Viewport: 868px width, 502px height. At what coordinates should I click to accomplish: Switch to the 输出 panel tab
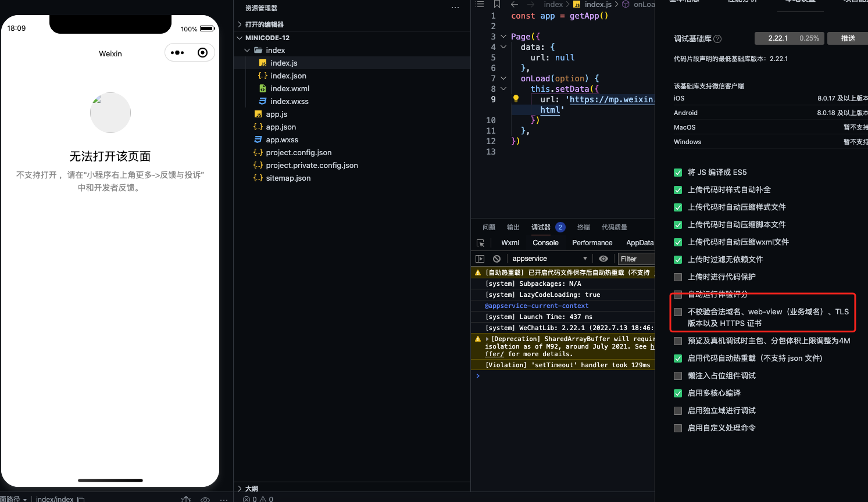coord(513,227)
